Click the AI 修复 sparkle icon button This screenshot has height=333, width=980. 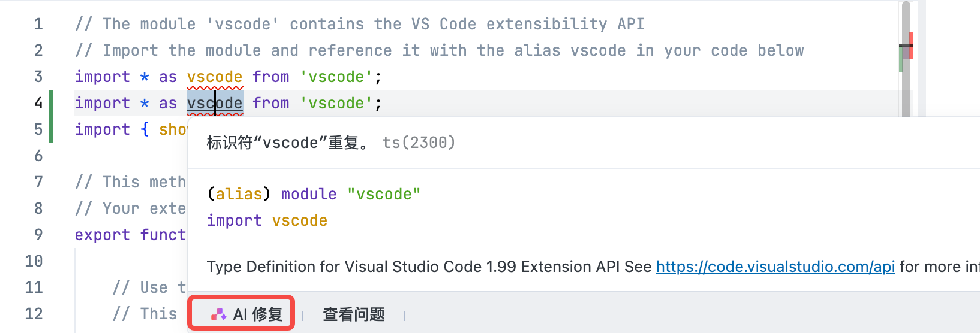(242, 313)
